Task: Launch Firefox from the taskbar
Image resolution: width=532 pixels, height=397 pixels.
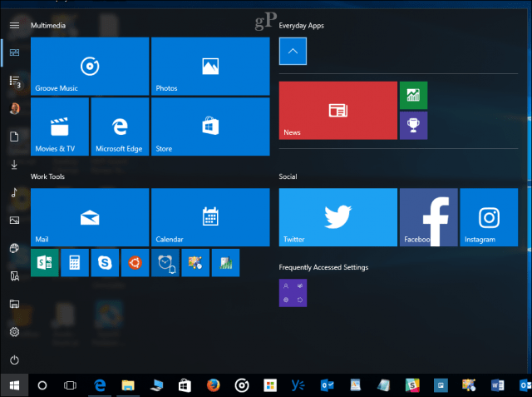Action: [213, 385]
